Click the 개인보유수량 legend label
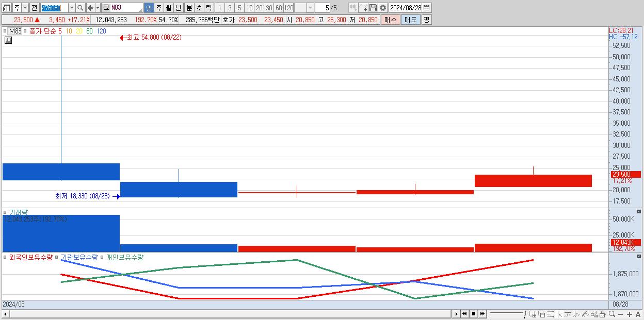 pos(124,257)
